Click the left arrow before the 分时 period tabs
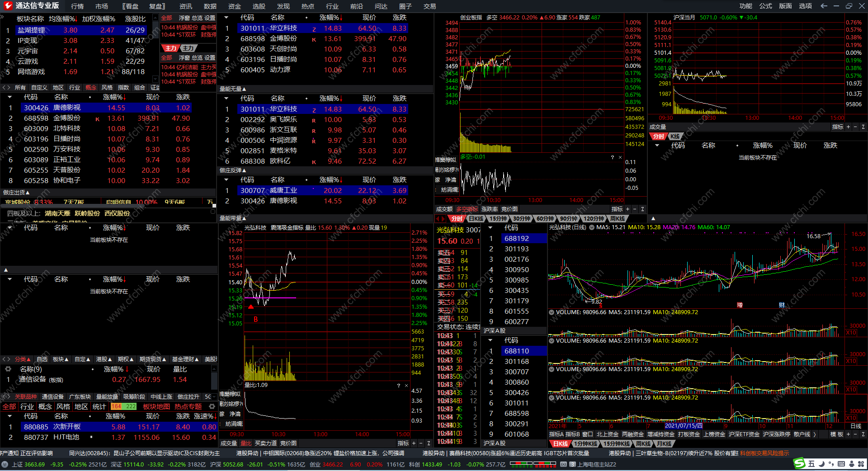This screenshot has width=868, height=471. (438, 218)
